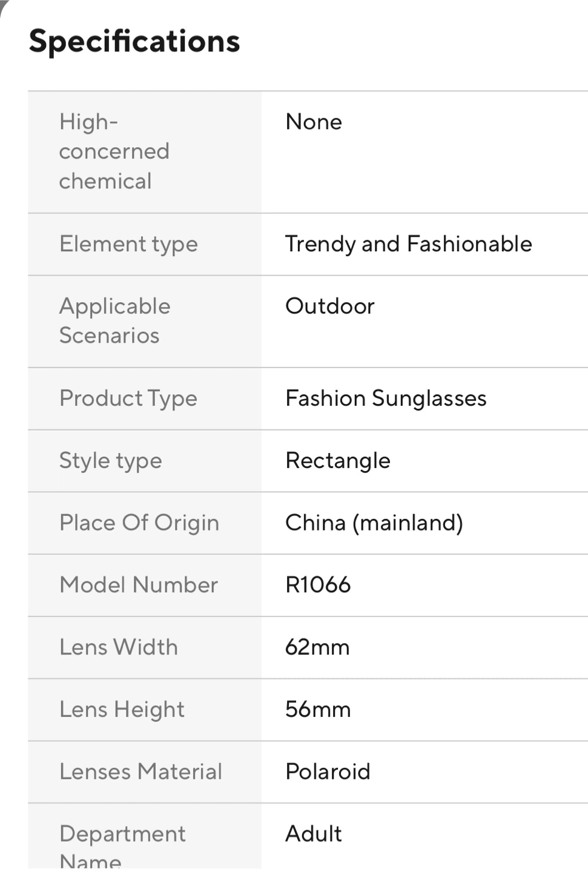588x872 pixels.
Task: Select the Lens Width label
Action: 119,647
